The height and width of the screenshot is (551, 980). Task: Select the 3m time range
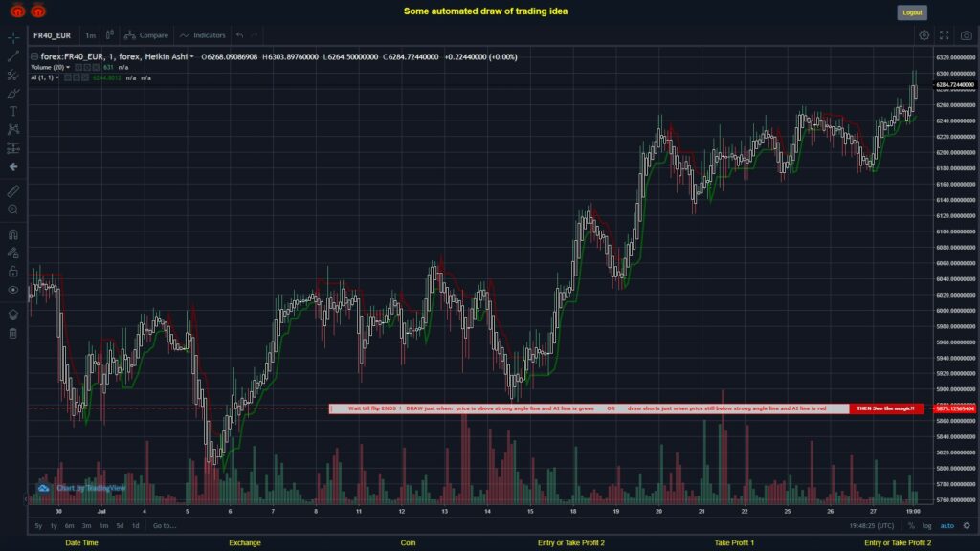[86, 526]
